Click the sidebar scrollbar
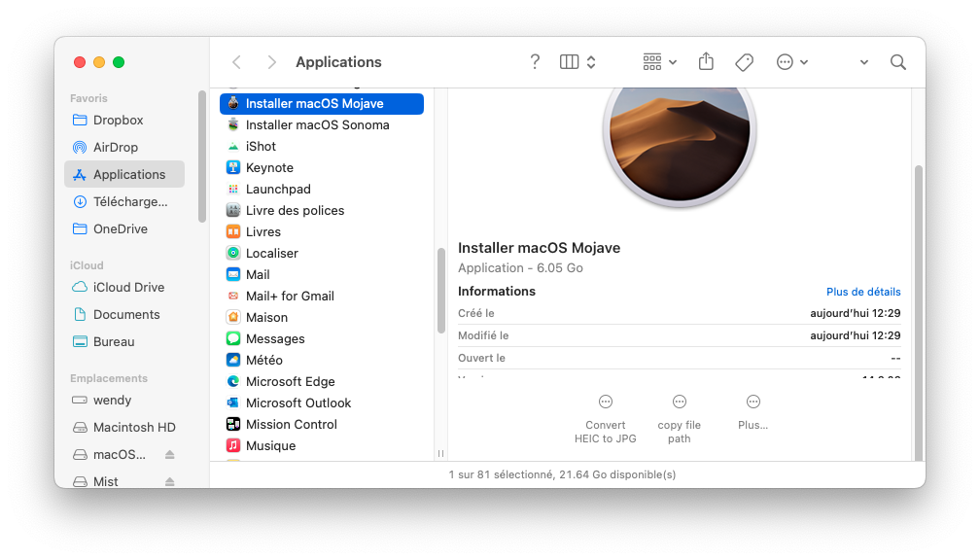The image size is (980, 560). (202, 157)
